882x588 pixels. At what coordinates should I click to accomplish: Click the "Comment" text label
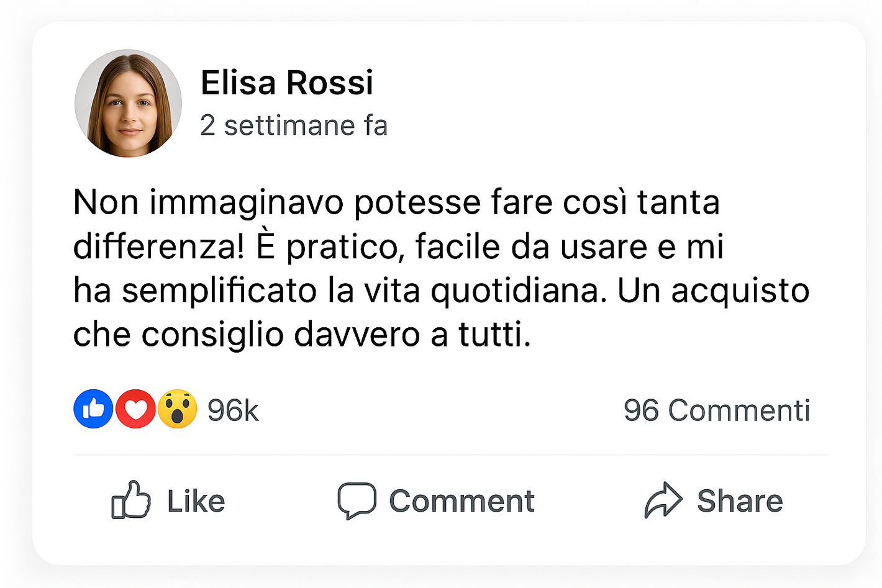(461, 501)
